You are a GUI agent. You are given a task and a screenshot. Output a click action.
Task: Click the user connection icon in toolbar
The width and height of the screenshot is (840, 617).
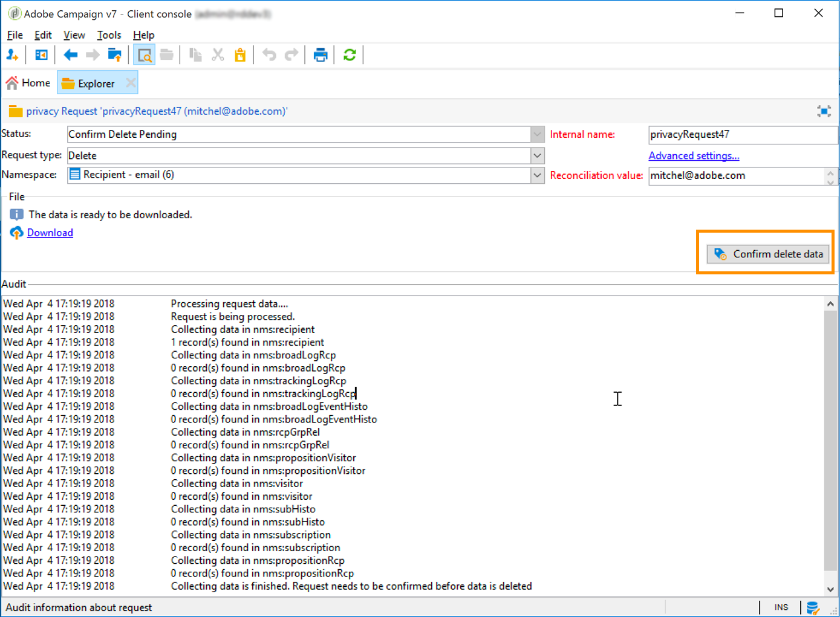click(12, 55)
